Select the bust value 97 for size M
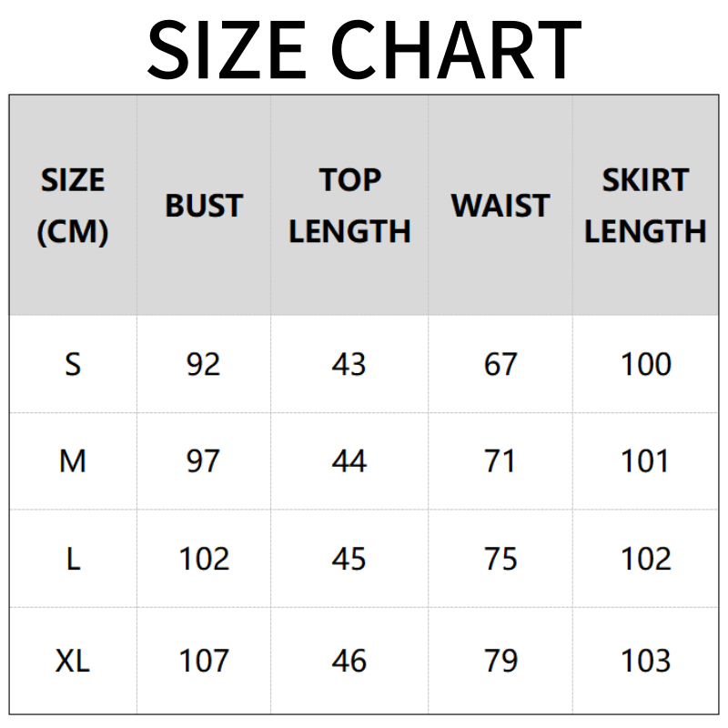Image resolution: width=728 pixels, height=728 pixels. pos(203,461)
